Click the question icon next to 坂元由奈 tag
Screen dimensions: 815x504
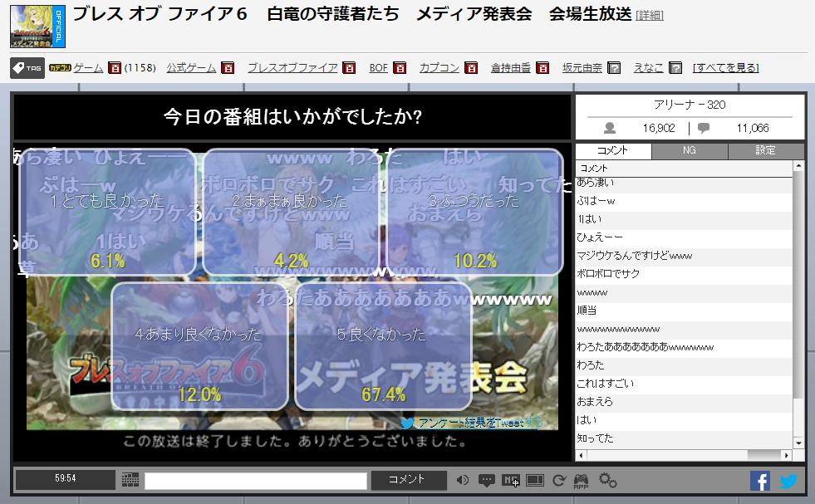[x=614, y=68]
